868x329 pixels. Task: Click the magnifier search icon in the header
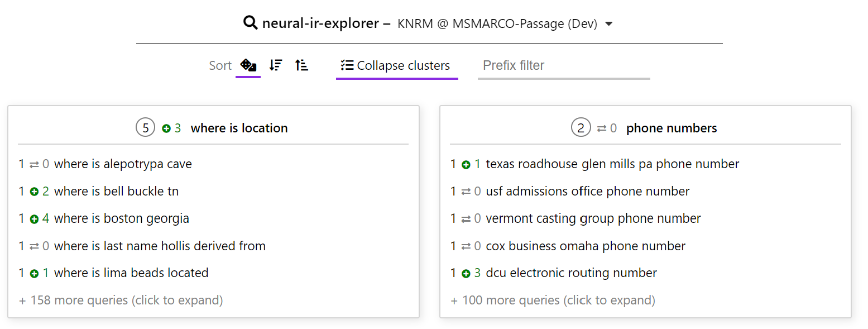click(250, 23)
